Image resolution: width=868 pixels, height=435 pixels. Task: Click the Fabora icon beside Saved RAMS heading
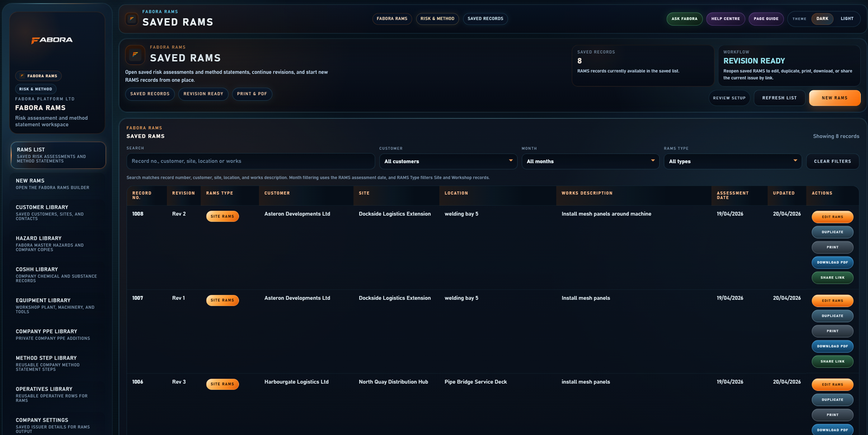pyautogui.click(x=135, y=54)
